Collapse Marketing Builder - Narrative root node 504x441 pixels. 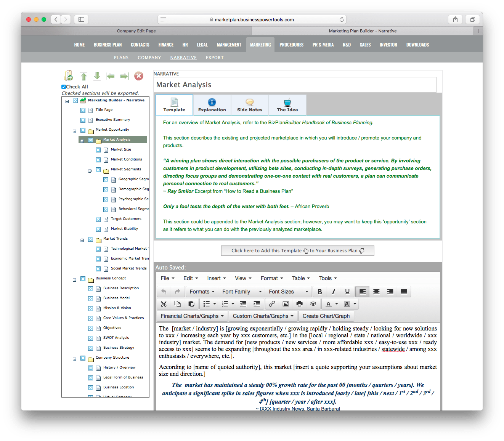click(67, 101)
